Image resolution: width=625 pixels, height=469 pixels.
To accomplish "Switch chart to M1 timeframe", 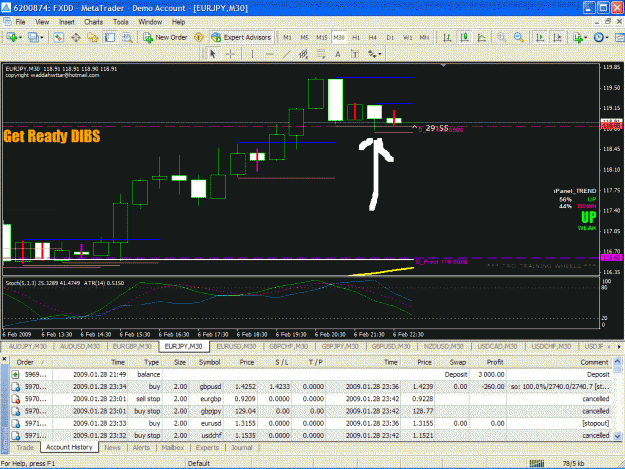I will (x=287, y=37).
